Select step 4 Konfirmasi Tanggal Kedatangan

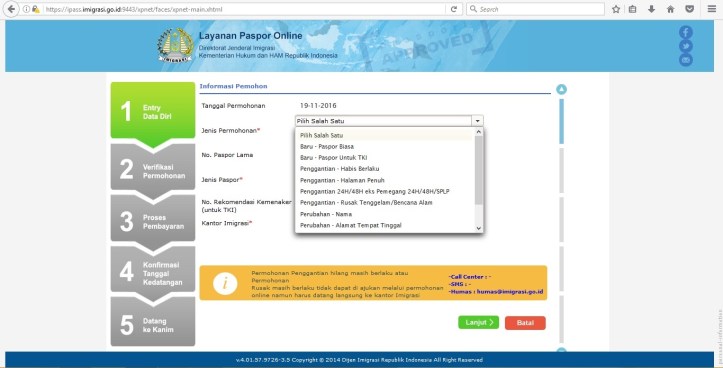(x=153, y=272)
